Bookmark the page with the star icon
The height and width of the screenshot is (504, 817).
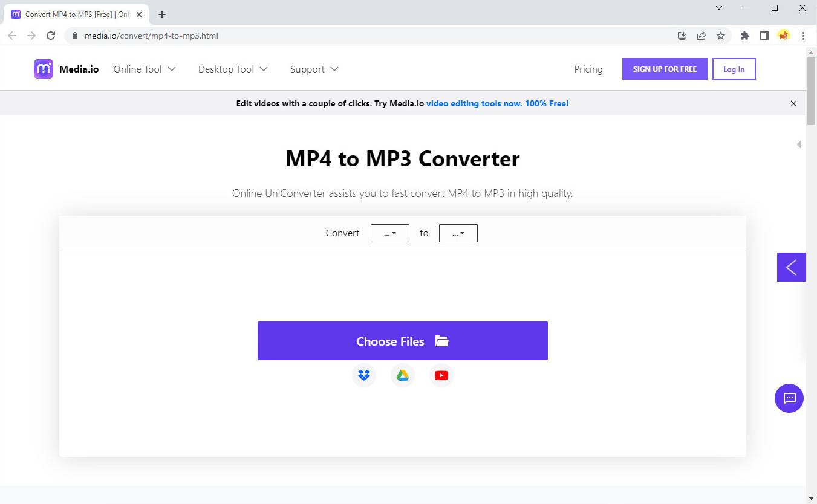click(x=721, y=36)
